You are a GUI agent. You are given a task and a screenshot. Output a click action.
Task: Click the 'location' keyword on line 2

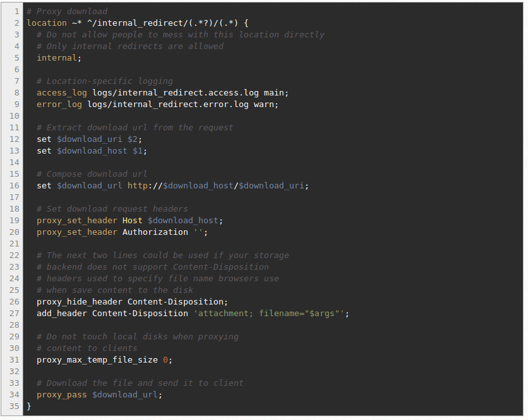click(x=46, y=23)
